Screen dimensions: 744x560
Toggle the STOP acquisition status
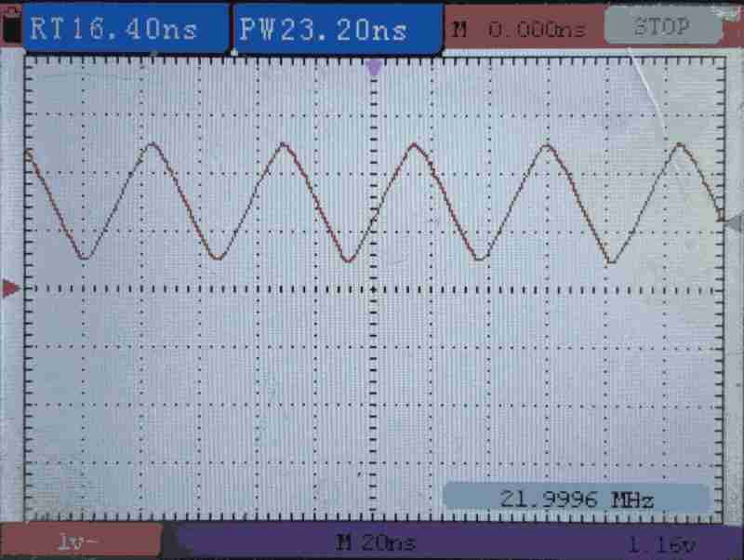(663, 28)
